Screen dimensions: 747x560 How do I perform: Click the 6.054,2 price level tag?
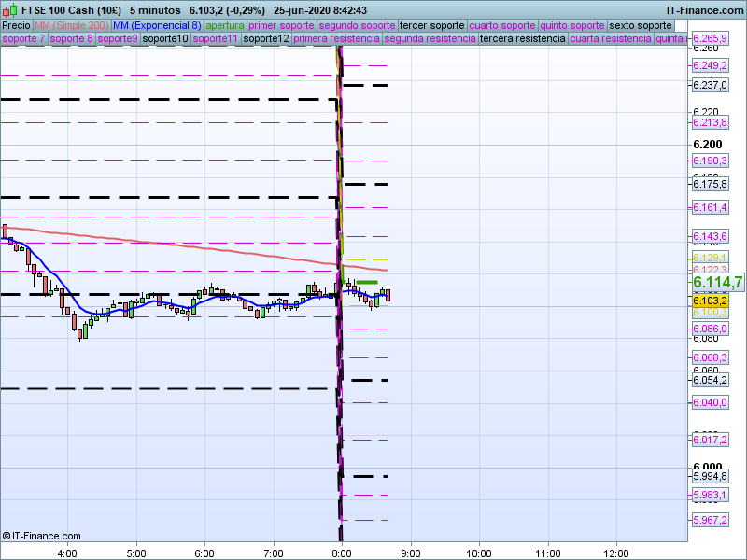pos(710,380)
